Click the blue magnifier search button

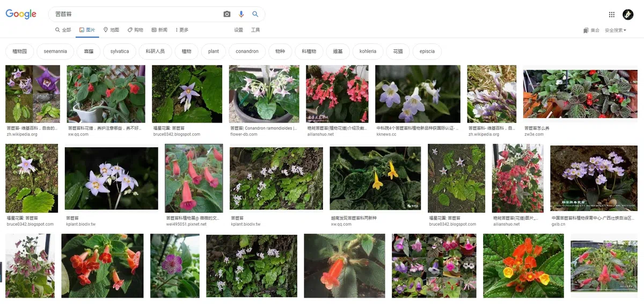(x=255, y=15)
